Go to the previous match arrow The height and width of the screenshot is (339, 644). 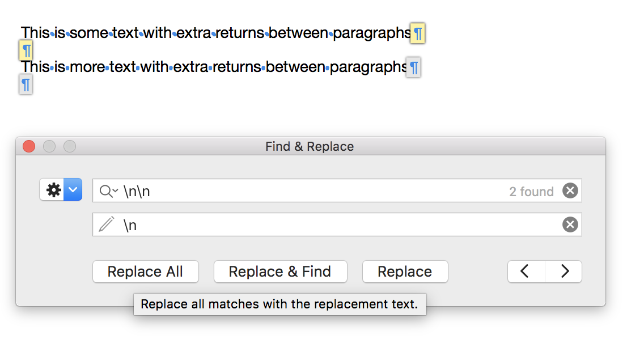(x=526, y=272)
